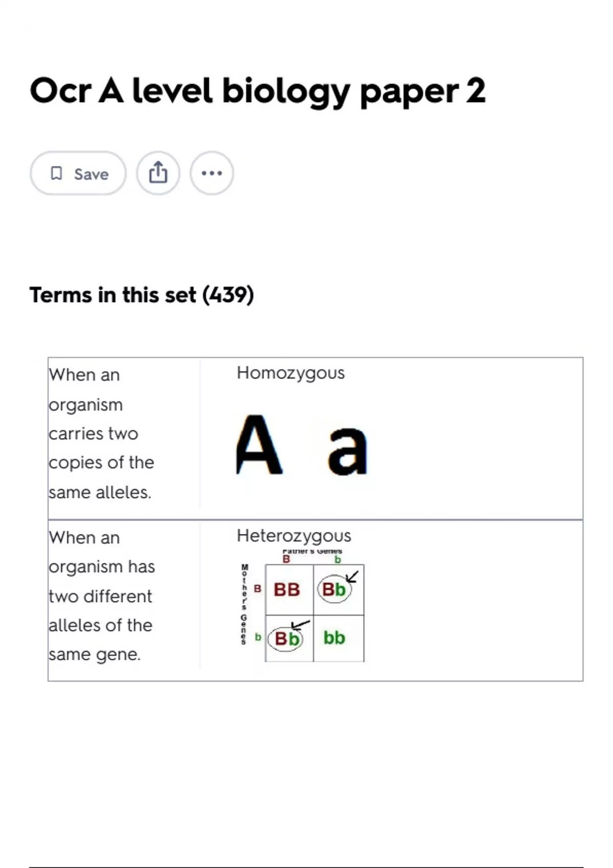Select the term about two different alleles

pyautogui.click(x=101, y=596)
